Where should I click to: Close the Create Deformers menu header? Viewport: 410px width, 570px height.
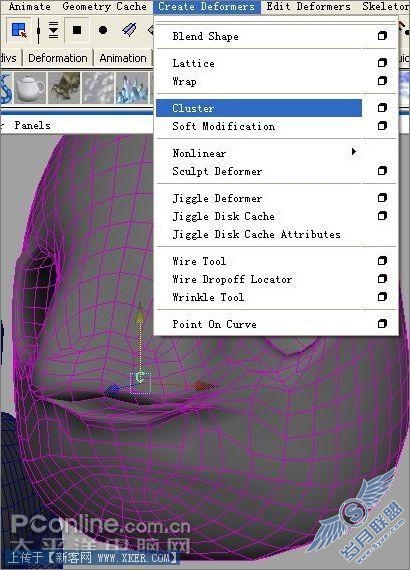206,7
